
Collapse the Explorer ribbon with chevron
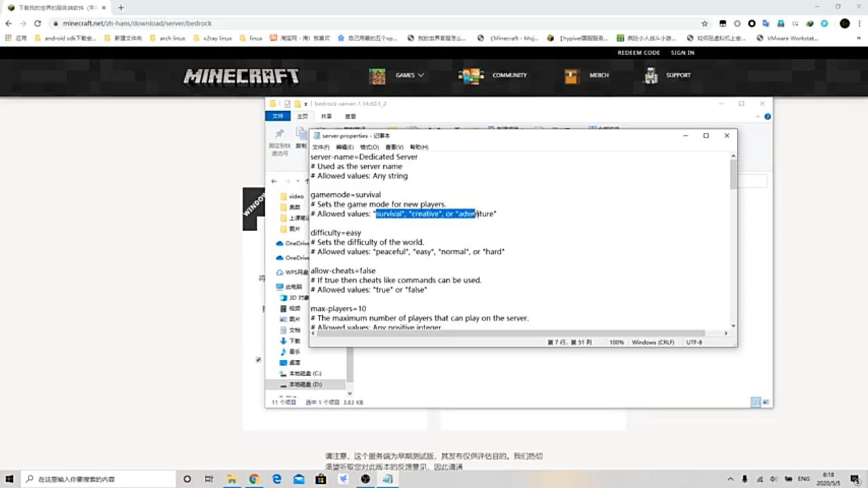coord(758,117)
